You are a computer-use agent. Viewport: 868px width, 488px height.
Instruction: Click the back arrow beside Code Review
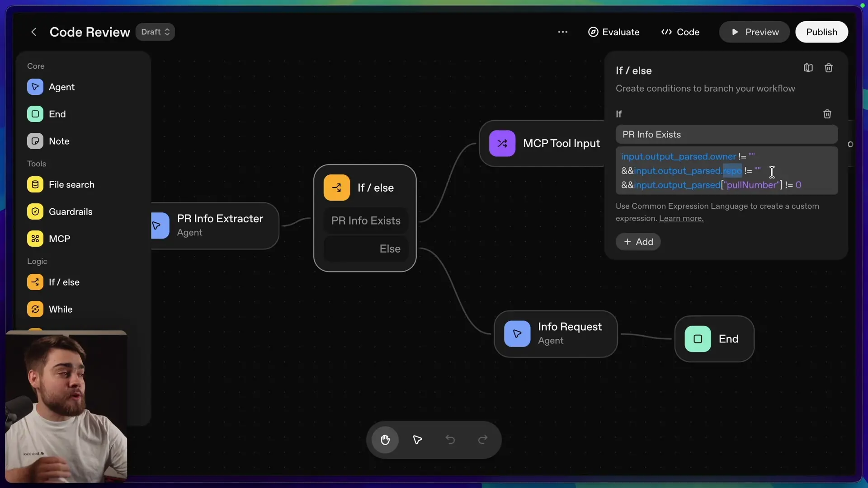coord(33,32)
